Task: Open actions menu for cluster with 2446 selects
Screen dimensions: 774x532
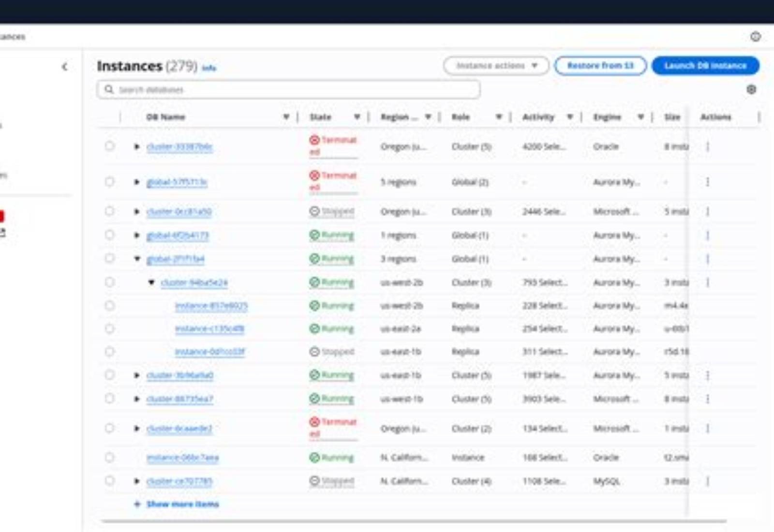Action: [708, 211]
